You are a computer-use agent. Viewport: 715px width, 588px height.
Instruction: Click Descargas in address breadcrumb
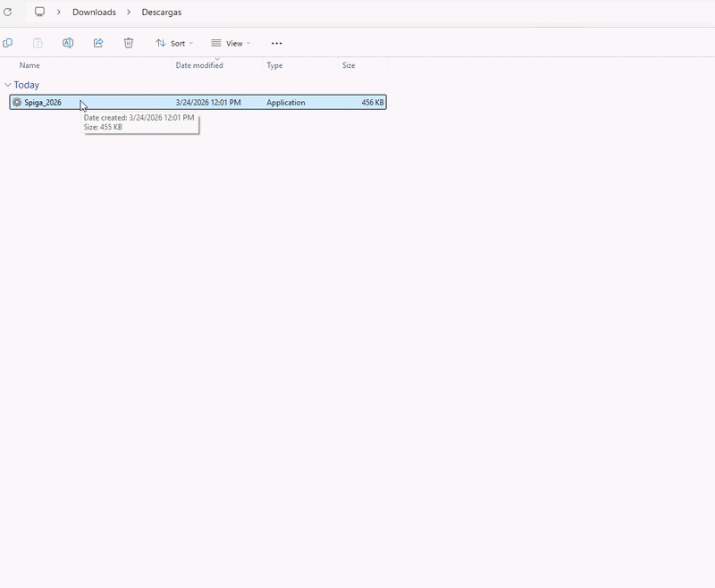[162, 13]
